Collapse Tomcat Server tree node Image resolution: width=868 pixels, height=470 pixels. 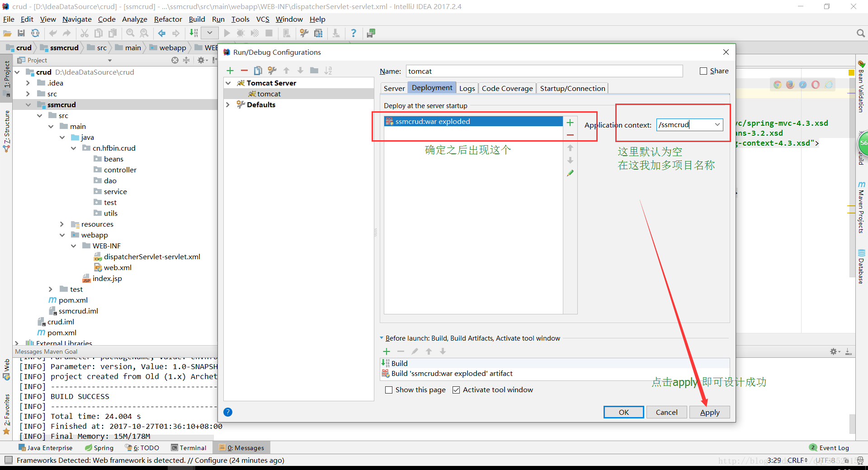pos(228,83)
